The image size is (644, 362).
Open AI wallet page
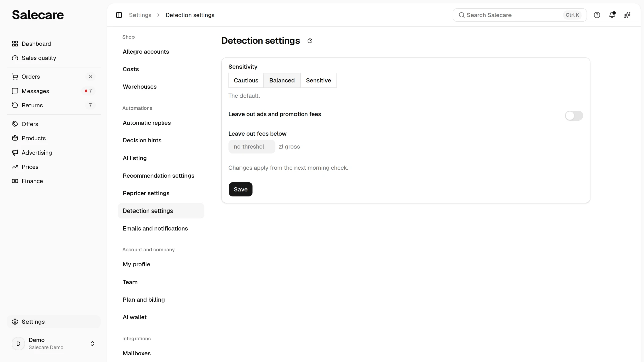tap(161, 317)
